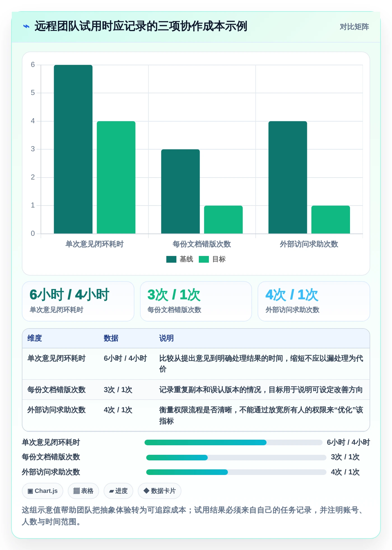392x550 pixels.
Task: Click the 数据卡片 tag chip
Action: coord(160,491)
